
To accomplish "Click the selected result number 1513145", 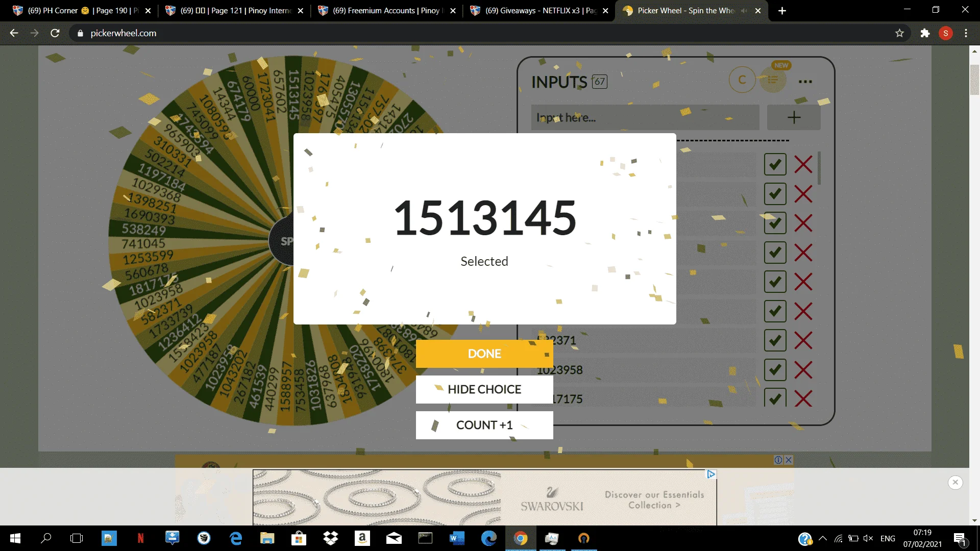I will click(485, 218).
